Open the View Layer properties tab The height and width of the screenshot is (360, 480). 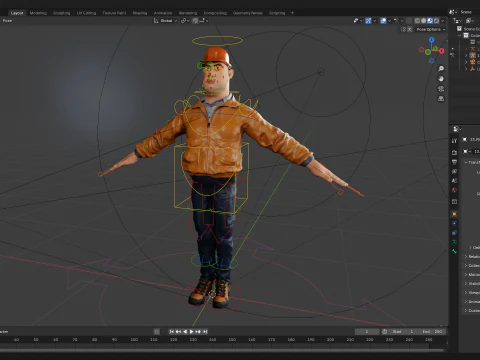[x=454, y=171]
